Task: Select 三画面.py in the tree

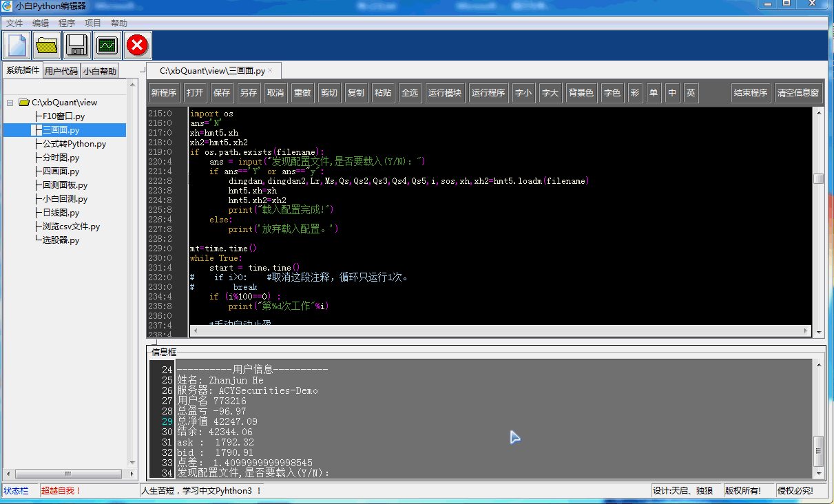Action: tap(61, 130)
